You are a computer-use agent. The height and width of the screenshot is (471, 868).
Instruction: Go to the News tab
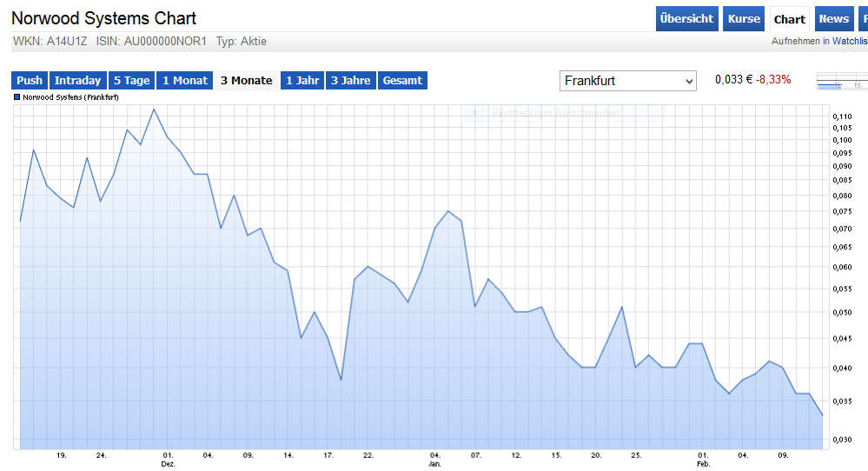tap(833, 19)
